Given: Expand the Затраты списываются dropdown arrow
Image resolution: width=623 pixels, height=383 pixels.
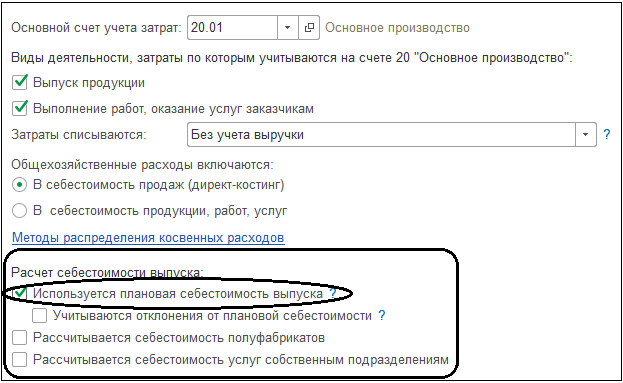Looking at the screenshot, I should coord(586,135).
